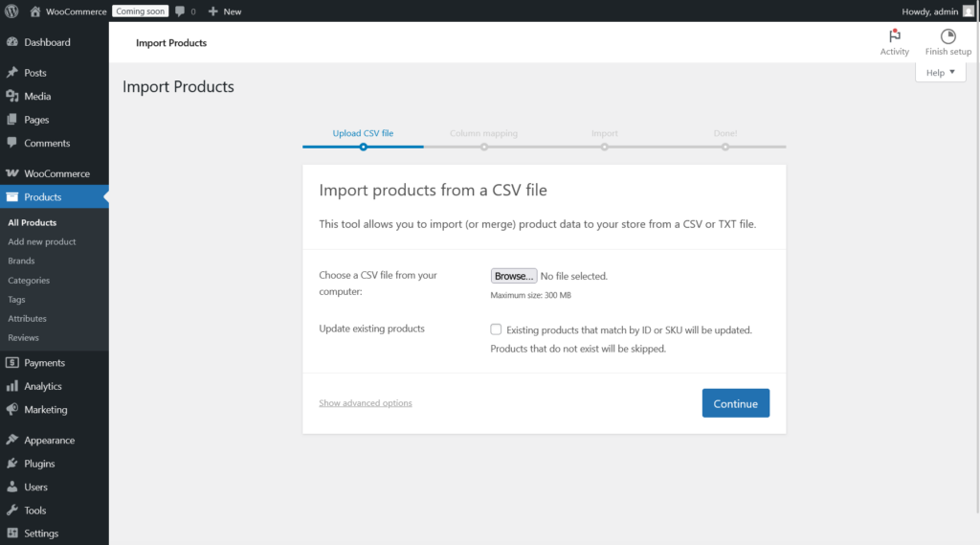980x545 pixels.
Task: Open Attributes submenu item
Action: point(27,319)
